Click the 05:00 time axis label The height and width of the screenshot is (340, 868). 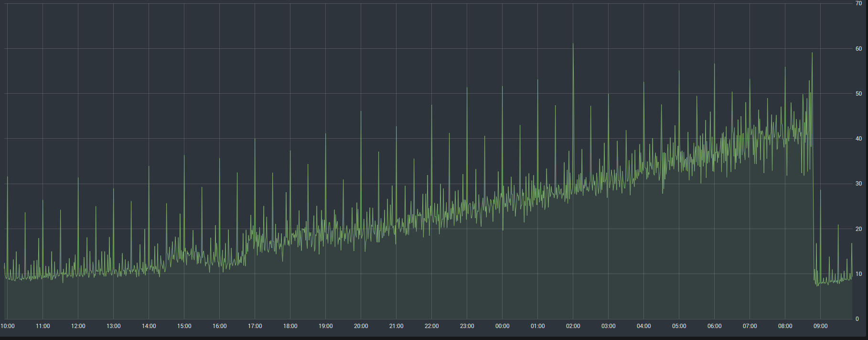tap(679, 326)
